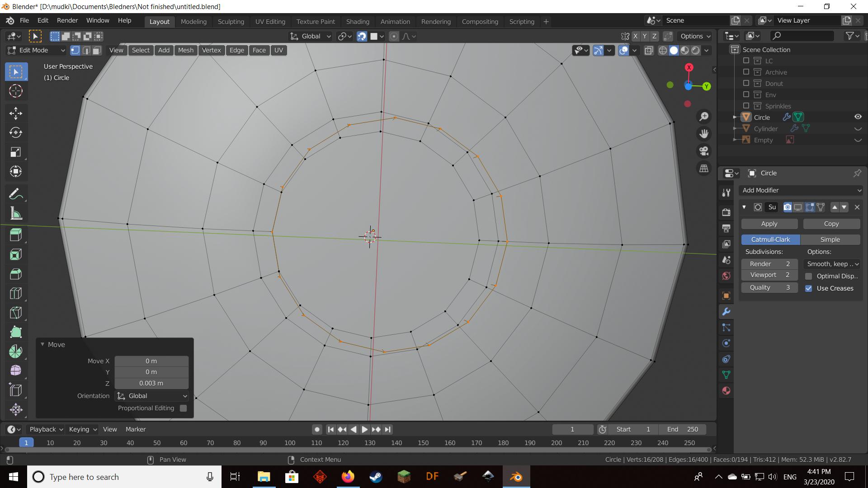Select Catmull-Clark subdivision type
868x488 pixels.
click(x=770, y=239)
